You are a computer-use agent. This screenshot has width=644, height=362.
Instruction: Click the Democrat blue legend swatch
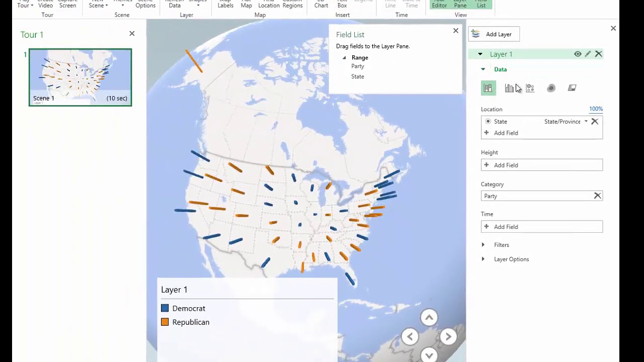[165, 308]
